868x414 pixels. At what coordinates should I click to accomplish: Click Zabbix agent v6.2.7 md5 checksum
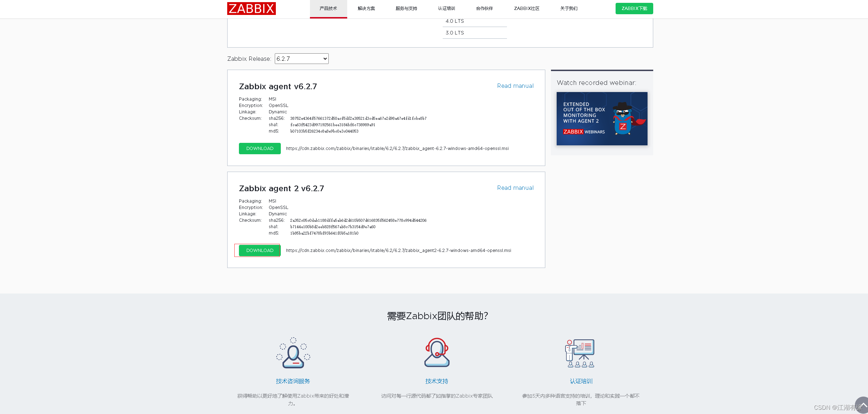pos(324,131)
